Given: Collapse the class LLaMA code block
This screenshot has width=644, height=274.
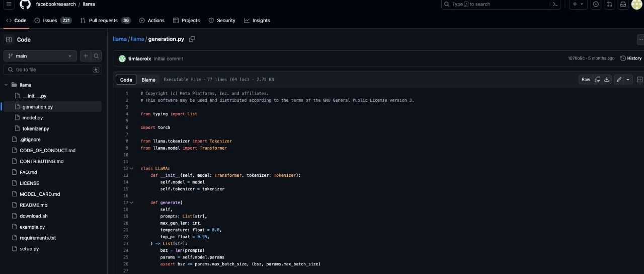Looking at the screenshot, I should click(131, 168).
